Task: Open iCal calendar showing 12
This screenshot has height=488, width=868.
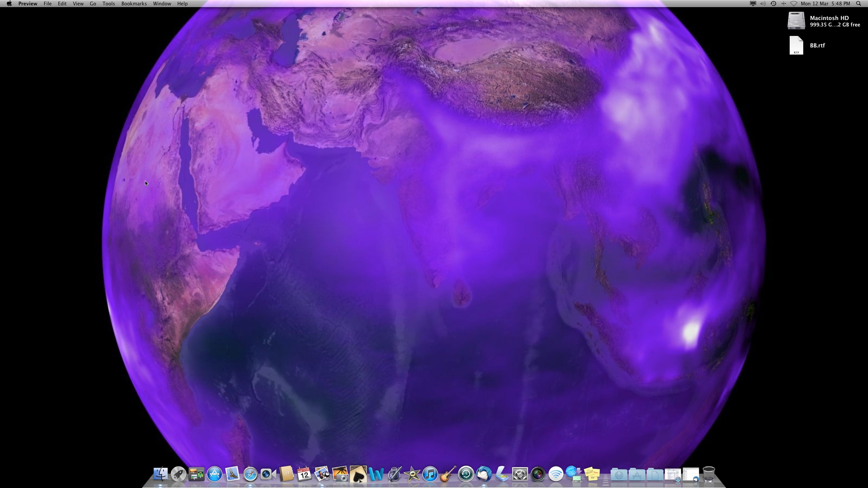Action: coord(304,474)
